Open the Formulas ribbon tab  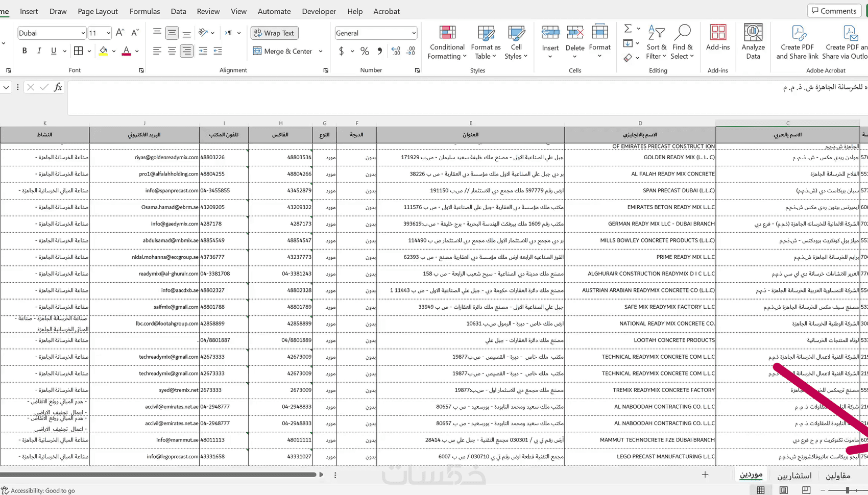(x=144, y=11)
